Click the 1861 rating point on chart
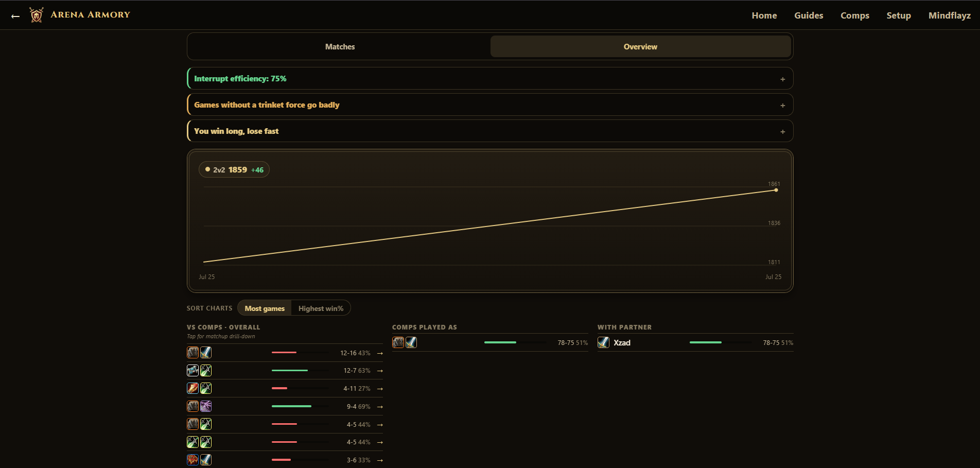This screenshot has height=468, width=980. [776, 190]
